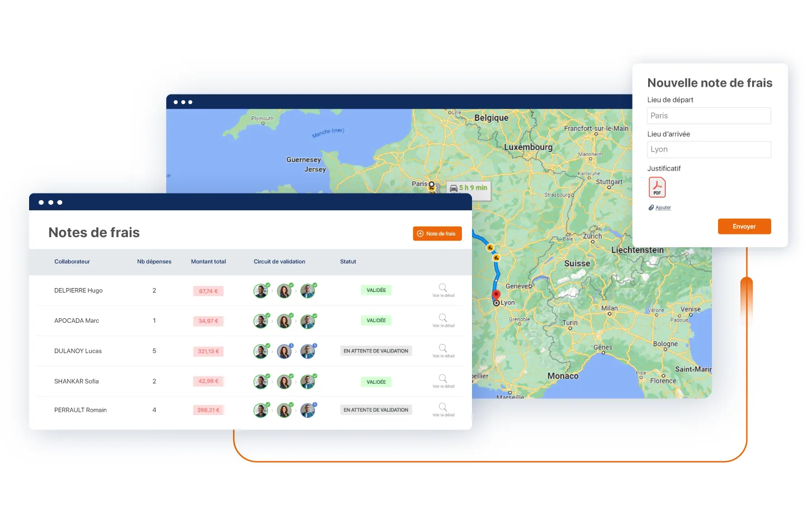This screenshot has height=509, width=812.
Task: Select the 321,13 € amount
Action: pos(209,351)
